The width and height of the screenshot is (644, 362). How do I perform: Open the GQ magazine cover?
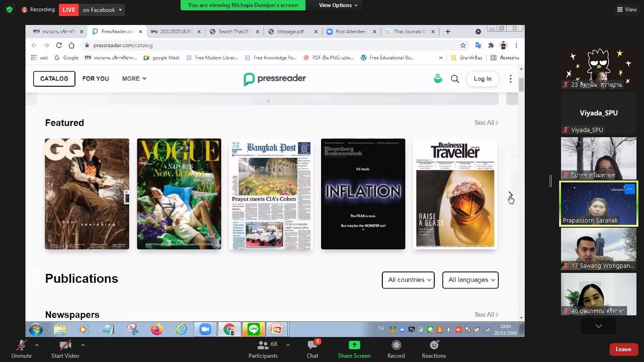pos(87,194)
